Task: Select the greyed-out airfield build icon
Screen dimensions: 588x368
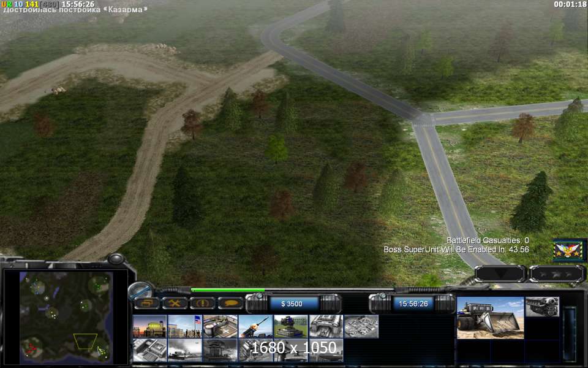Action: [185, 350]
